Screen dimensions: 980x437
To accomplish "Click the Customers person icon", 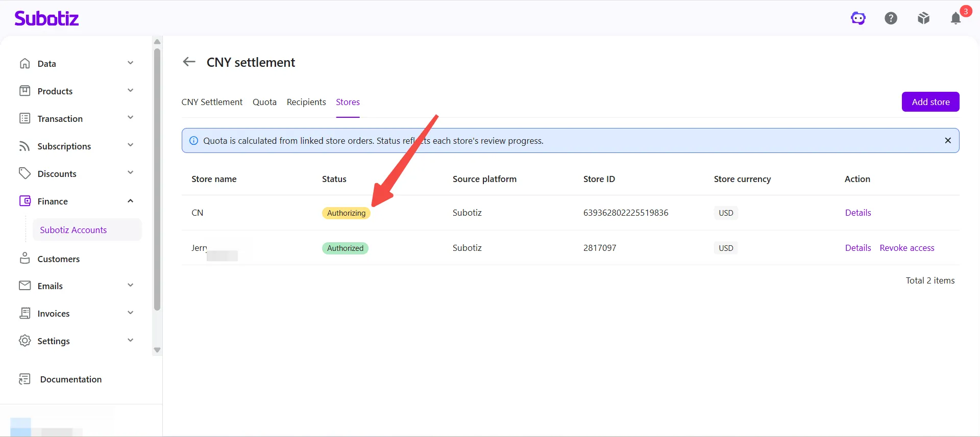I will [24, 259].
